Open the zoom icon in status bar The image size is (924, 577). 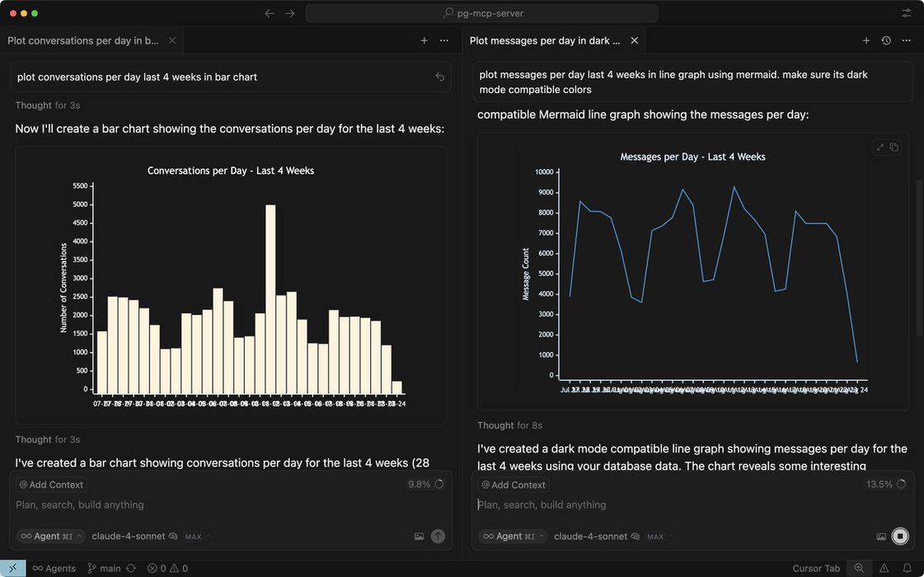(x=860, y=568)
